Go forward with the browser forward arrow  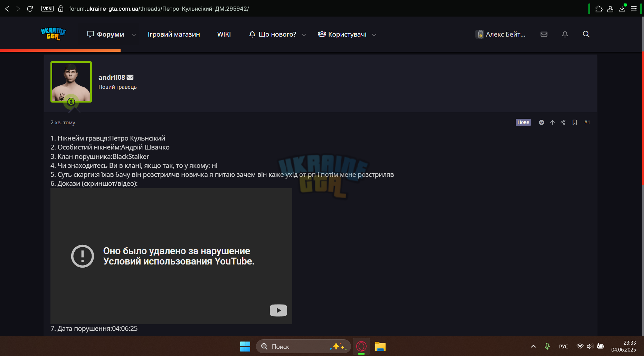[18, 9]
